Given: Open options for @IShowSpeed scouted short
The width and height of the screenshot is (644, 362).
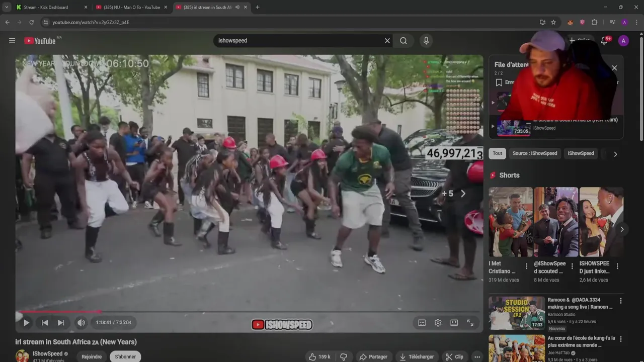Looking at the screenshot, I should 572,266.
